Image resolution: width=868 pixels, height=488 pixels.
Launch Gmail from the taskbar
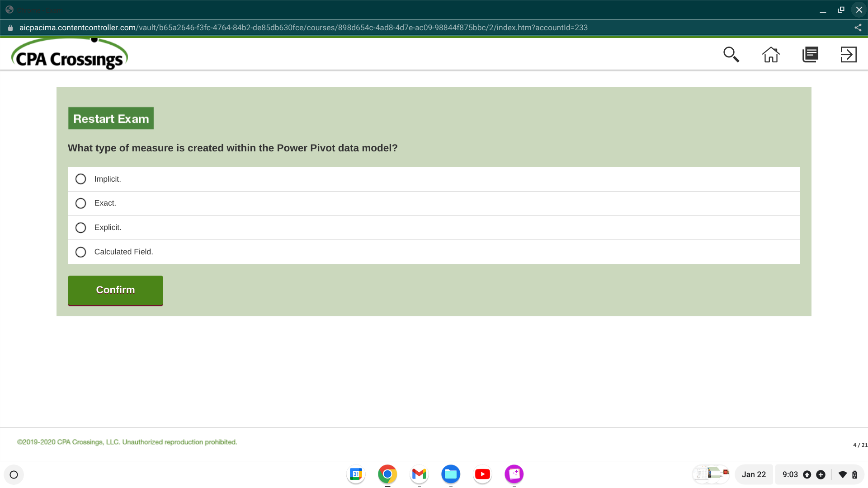[x=419, y=474]
